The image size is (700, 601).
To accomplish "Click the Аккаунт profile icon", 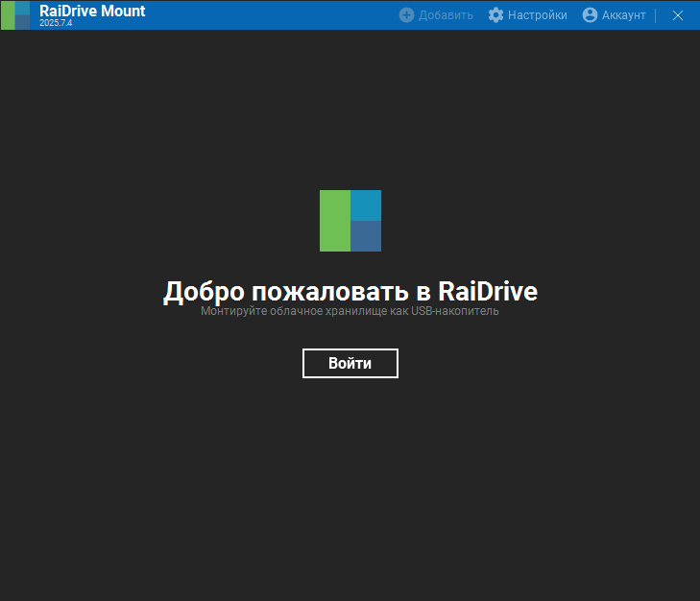I will (x=590, y=15).
